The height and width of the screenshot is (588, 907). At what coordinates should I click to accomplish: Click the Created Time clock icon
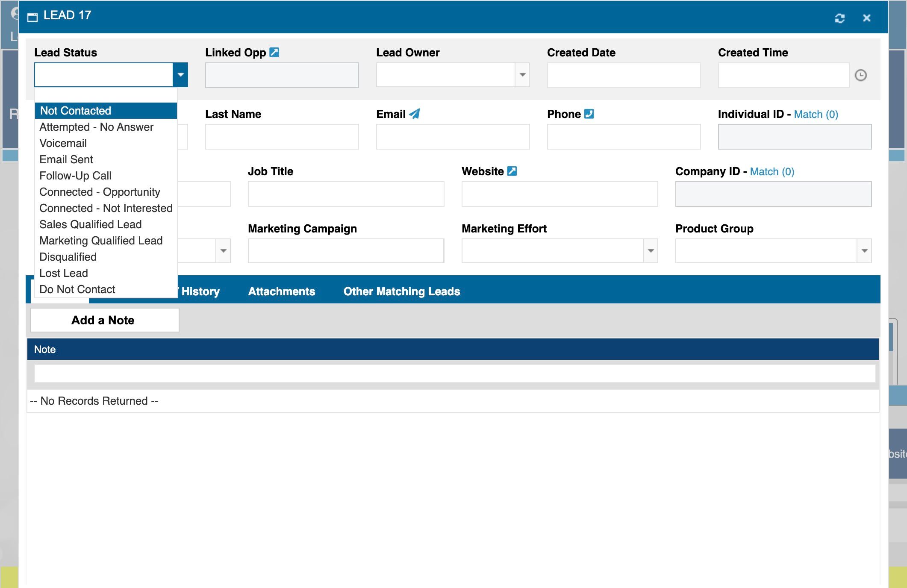coord(860,76)
